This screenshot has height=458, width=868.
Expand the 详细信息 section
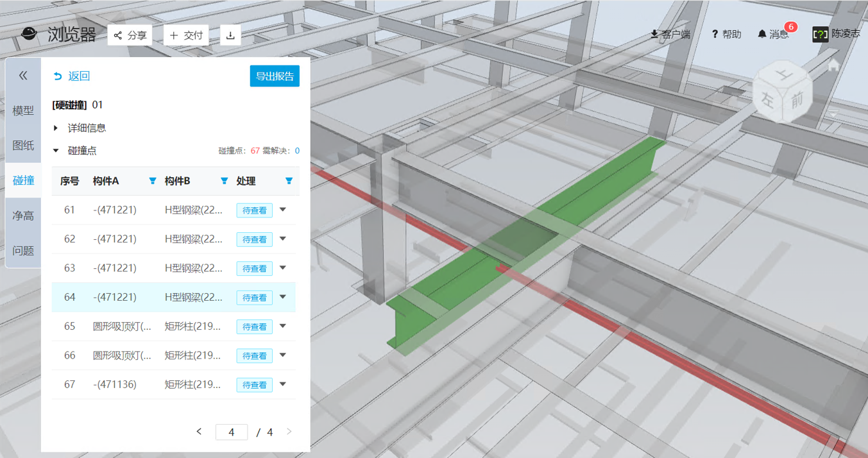click(x=56, y=128)
